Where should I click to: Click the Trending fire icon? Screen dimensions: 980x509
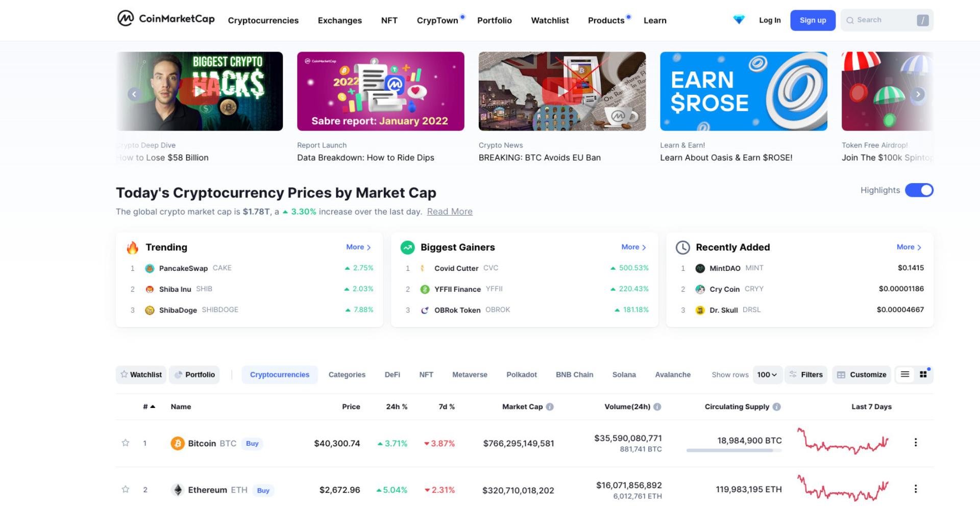coord(133,247)
